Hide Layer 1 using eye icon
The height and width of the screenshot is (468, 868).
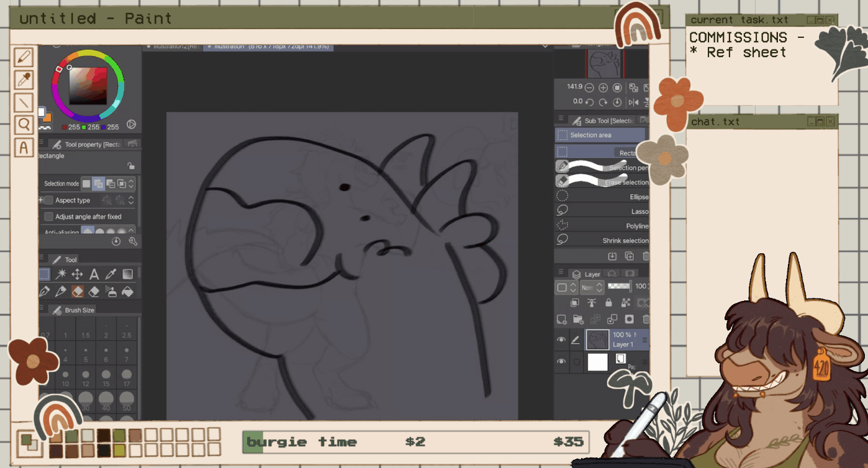pyautogui.click(x=561, y=340)
